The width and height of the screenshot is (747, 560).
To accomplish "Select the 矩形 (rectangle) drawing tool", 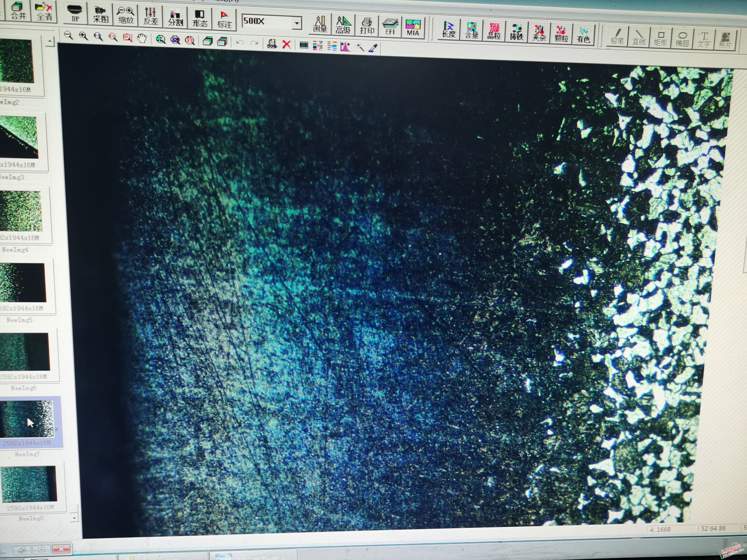I will pyautogui.click(x=660, y=38).
